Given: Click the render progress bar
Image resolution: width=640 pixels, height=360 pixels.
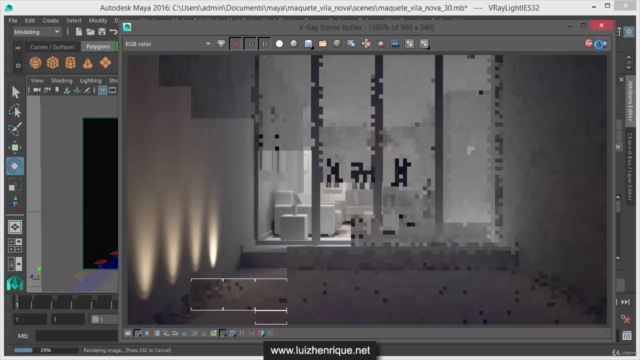Looking at the screenshot, I should [x=46, y=350].
